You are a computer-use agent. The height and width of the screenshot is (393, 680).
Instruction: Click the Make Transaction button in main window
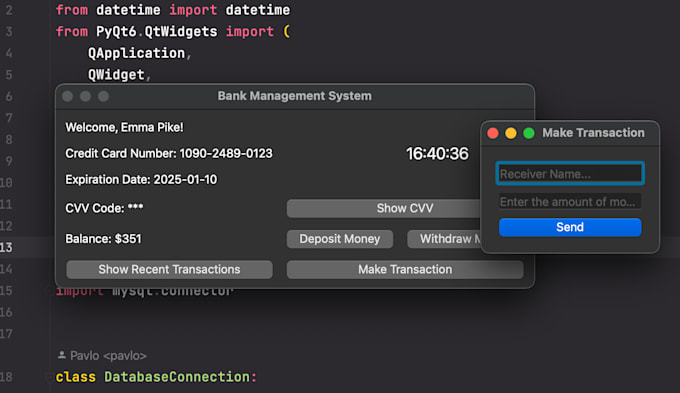(405, 269)
